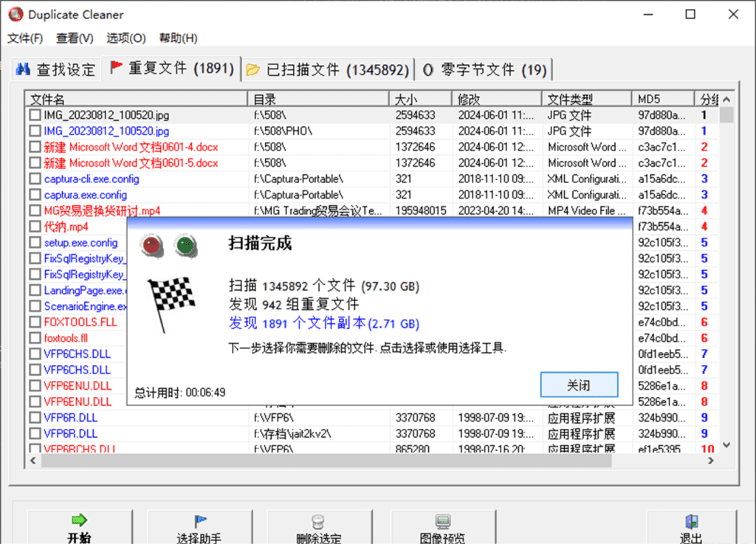
Task: Tick checkbox for ScenarioEngine.exe file
Action: (35, 306)
